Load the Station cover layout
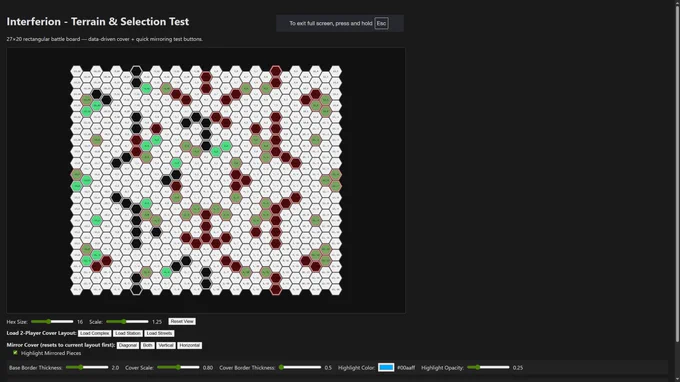This screenshot has height=382, width=680. click(128, 333)
